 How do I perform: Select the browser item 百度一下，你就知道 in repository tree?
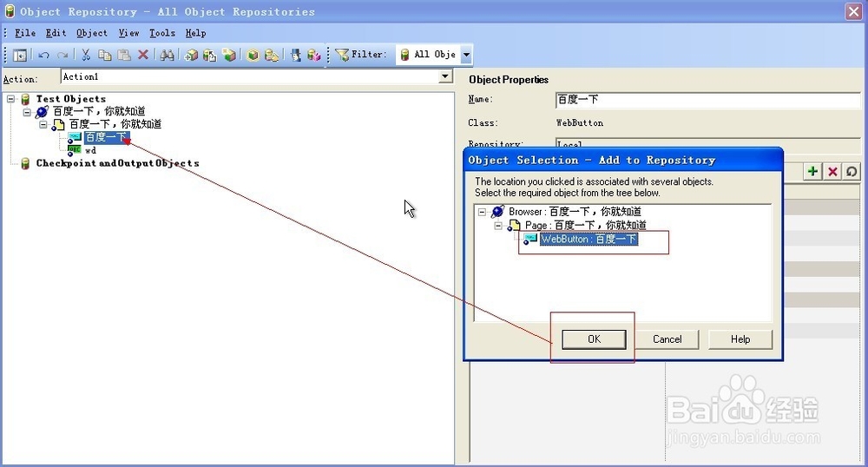99,112
